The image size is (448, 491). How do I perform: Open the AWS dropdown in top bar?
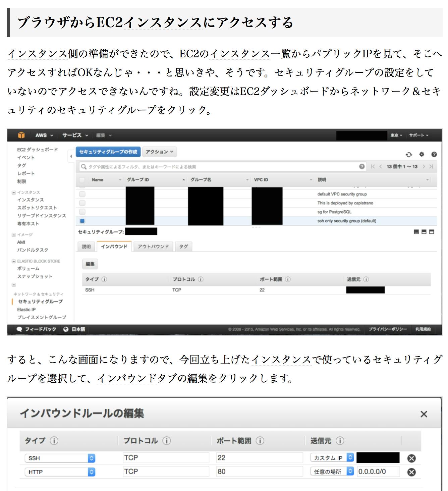click(44, 135)
